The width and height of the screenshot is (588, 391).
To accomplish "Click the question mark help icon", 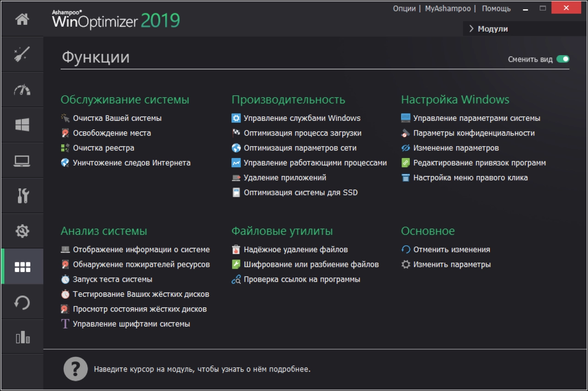I will [75, 368].
